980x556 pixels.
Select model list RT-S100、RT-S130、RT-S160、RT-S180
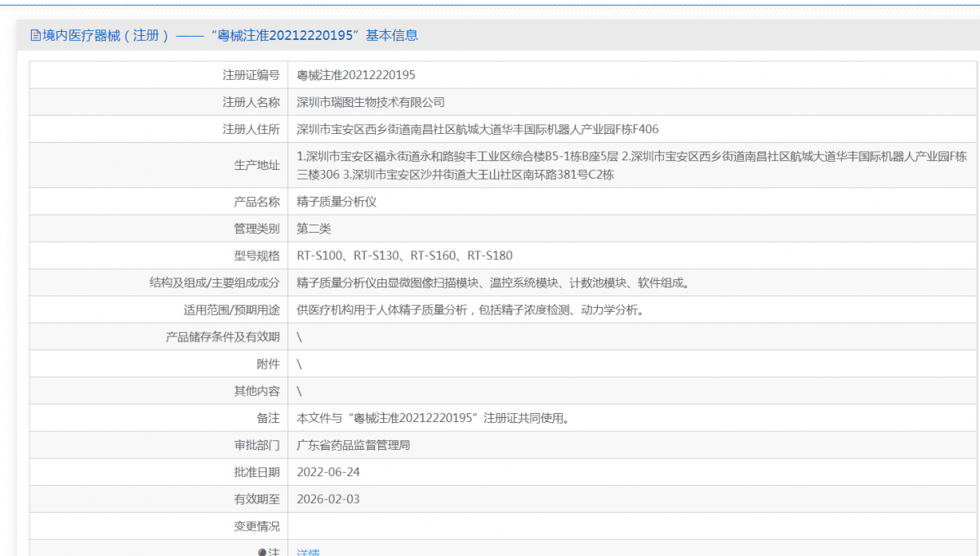click(404, 256)
